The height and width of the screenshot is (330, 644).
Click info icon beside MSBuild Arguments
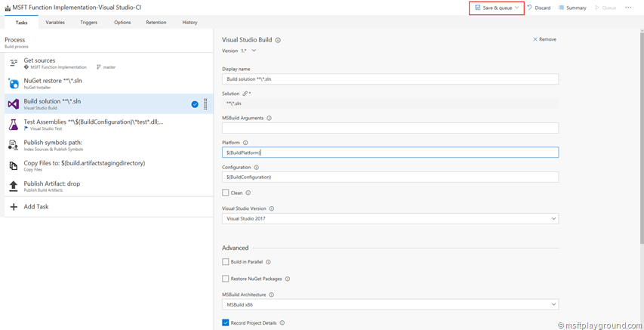click(x=269, y=118)
